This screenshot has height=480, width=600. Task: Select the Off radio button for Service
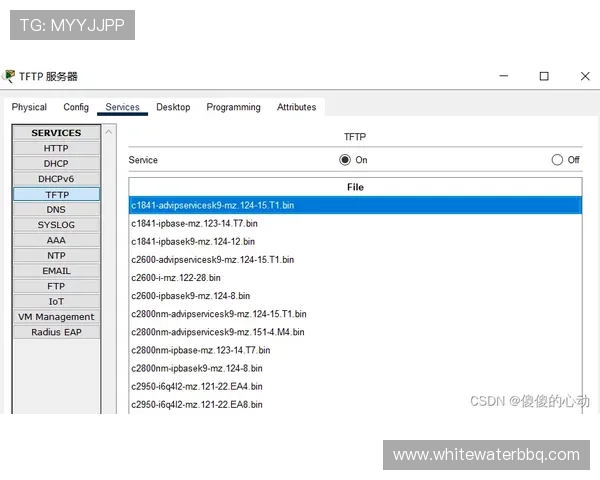pyautogui.click(x=557, y=160)
